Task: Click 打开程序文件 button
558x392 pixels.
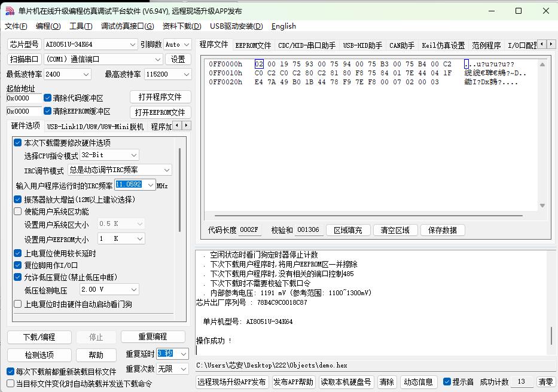Action: pos(160,97)
